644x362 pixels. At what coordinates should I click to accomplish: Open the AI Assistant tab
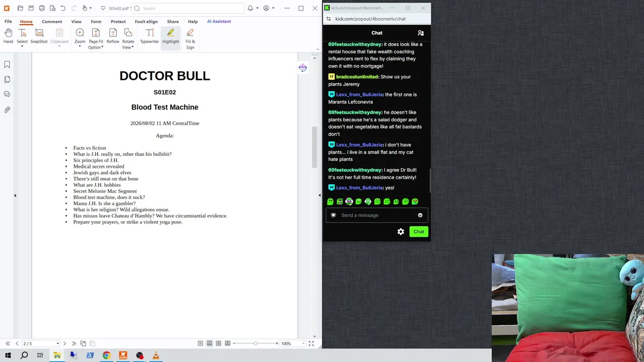pos(219,22)
